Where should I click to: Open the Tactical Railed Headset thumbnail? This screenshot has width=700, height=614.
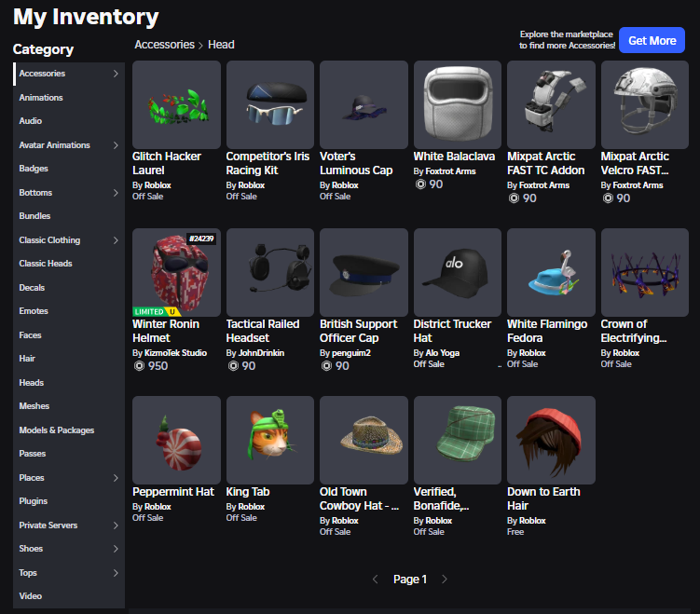270,273
